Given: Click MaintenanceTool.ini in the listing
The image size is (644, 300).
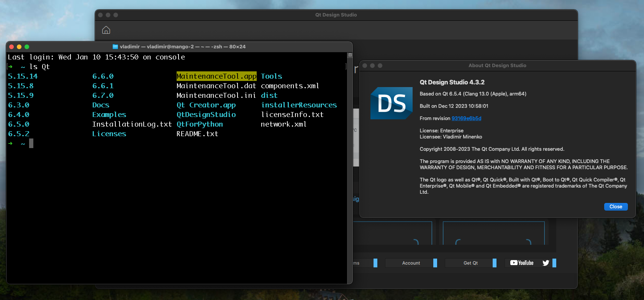Looking at the screenshot, I should pyautogui.click(x=216, y=96).
